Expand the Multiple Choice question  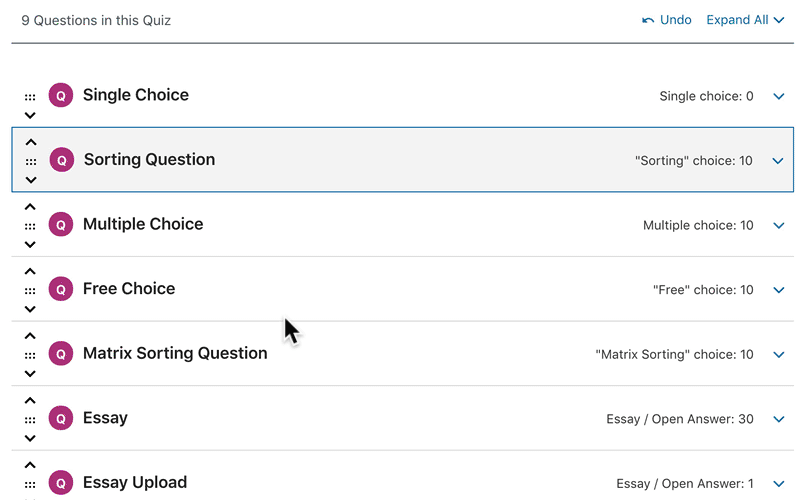(779, 226)
